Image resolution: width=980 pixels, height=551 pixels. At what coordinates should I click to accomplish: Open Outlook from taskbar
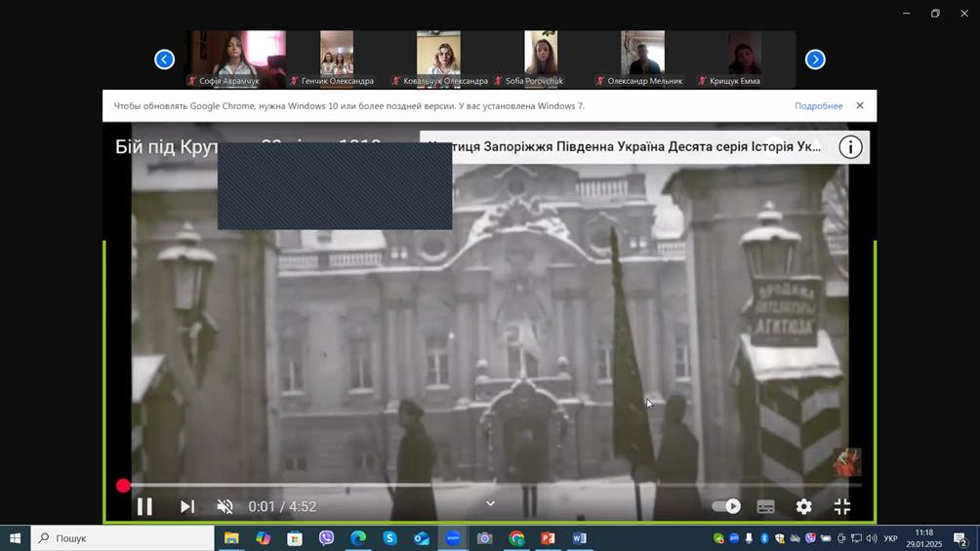pos(422,538)
